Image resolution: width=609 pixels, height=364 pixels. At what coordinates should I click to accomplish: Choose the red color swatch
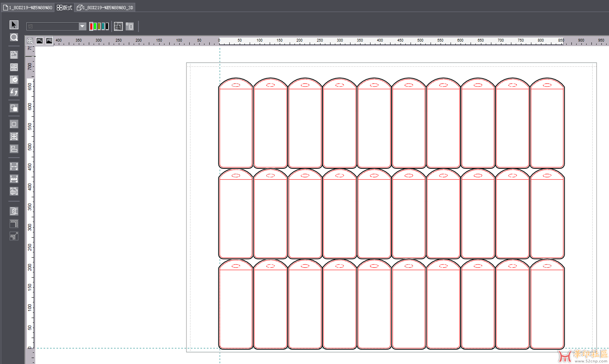point(91,26)
